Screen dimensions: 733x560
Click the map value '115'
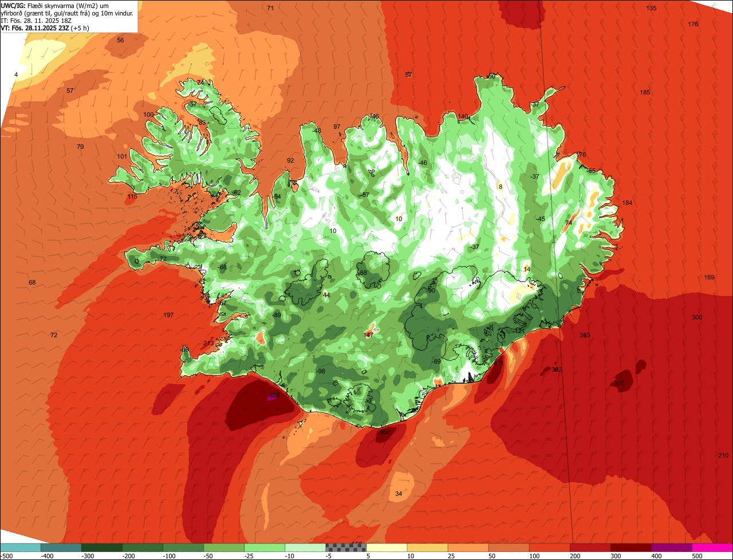click(132, 196)
